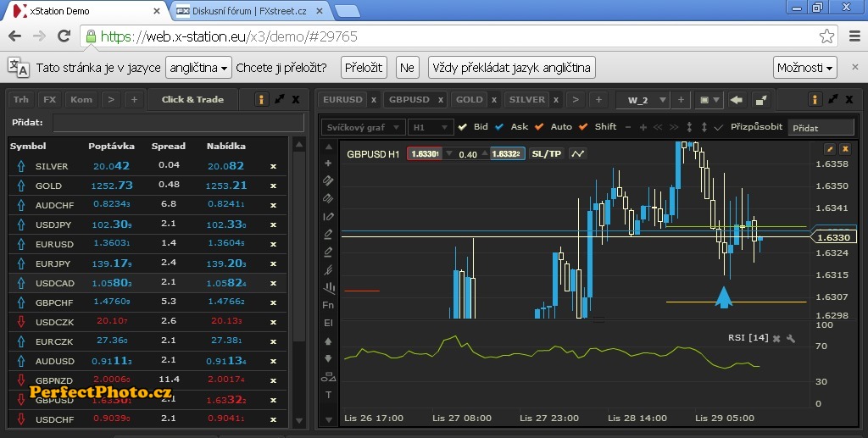
Task: Select the Fn drawing tool
Action: click(328, 305)
